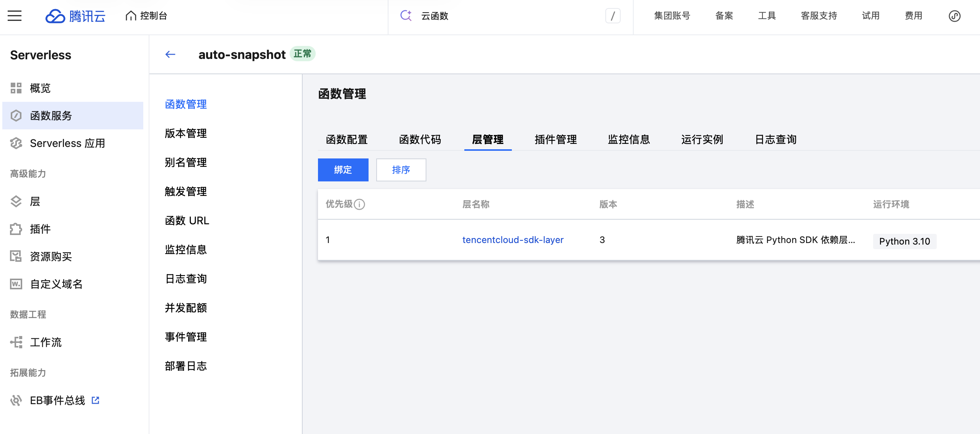Open the 插件管理 tab
Image resolution: width=980 pixels, height=434 pixels.
[x=556, y=139]
